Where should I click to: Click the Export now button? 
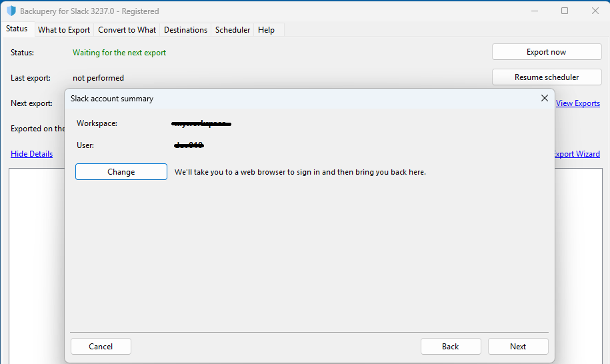tap(547, 52)
